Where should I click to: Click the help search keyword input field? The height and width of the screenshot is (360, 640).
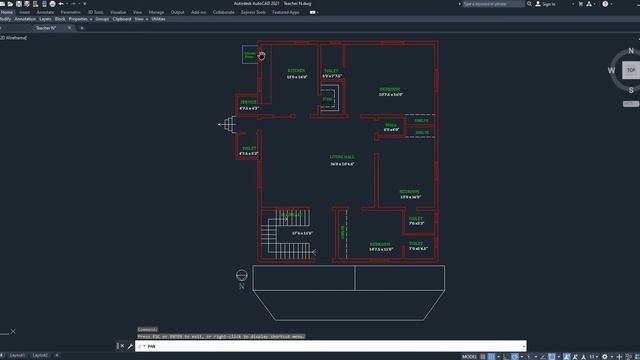click(x=493, y=4)
